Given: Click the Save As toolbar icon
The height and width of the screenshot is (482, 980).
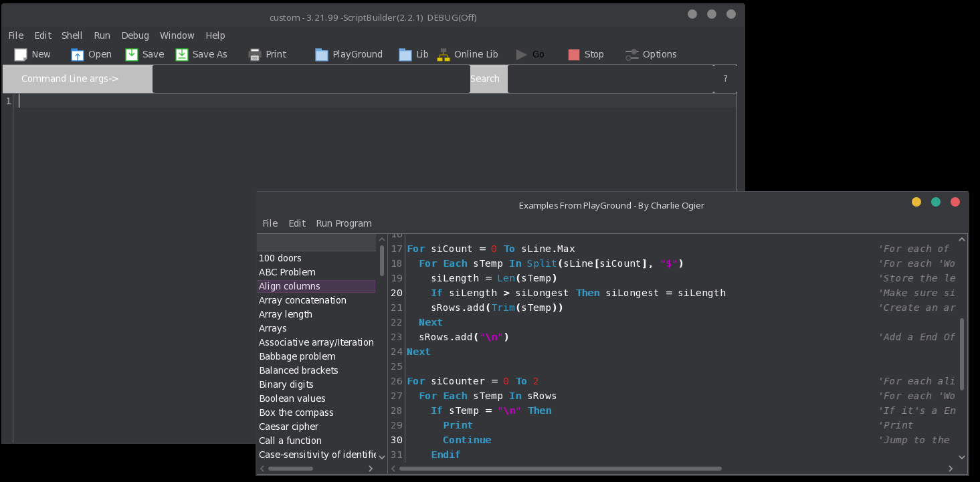Looking at the screenshot, I should pos(182,55).
